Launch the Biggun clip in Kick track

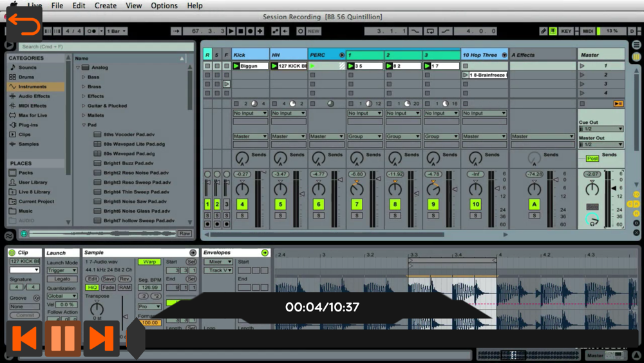pyautogui.click(x=236, y=66)
